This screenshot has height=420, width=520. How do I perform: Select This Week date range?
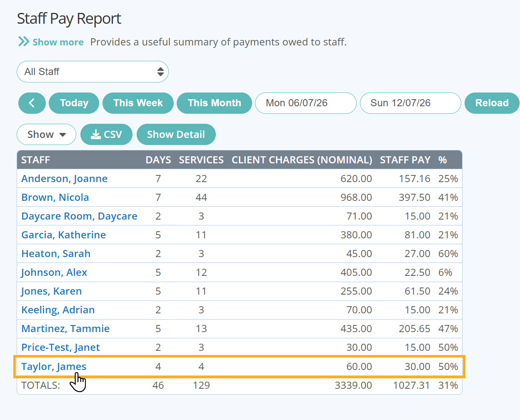[138, 103]
